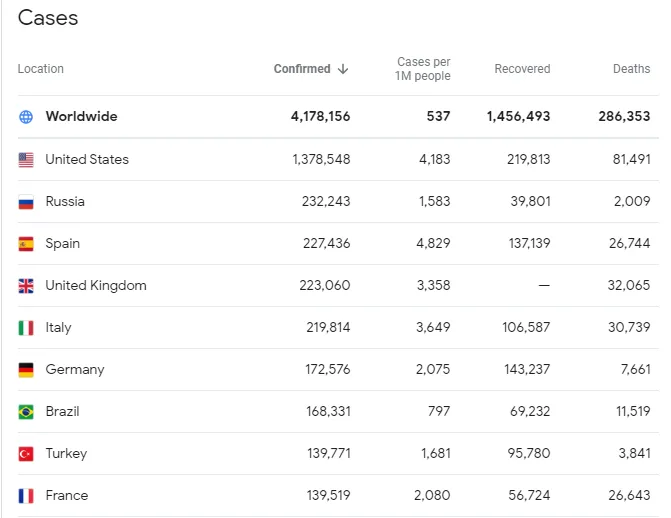Select the United States row label
The width and height of the screenshot is (671, 518).
[87, 159]
